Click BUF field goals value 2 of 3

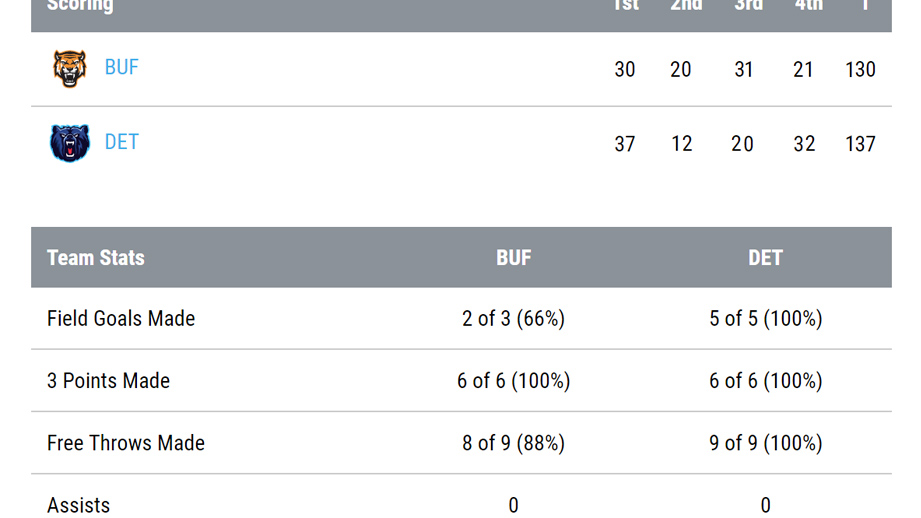(x=513, y=319)
